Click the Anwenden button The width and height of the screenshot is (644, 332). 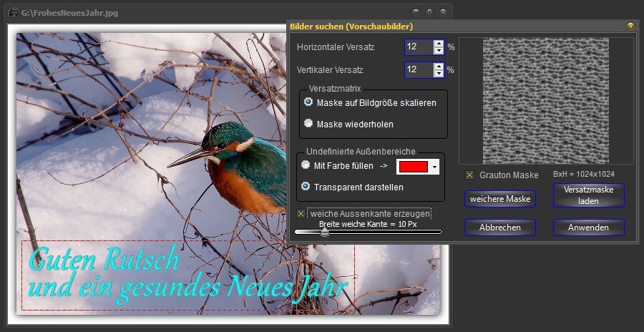point(589,228)
